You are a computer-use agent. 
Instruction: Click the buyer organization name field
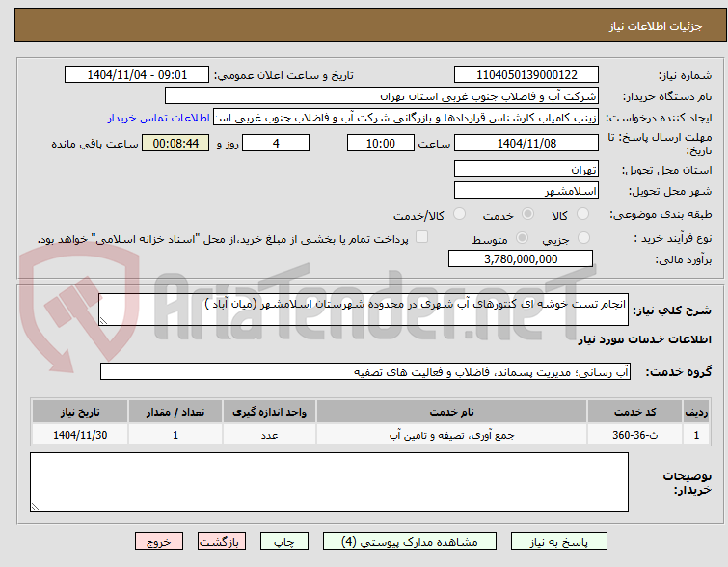[382, 96]
